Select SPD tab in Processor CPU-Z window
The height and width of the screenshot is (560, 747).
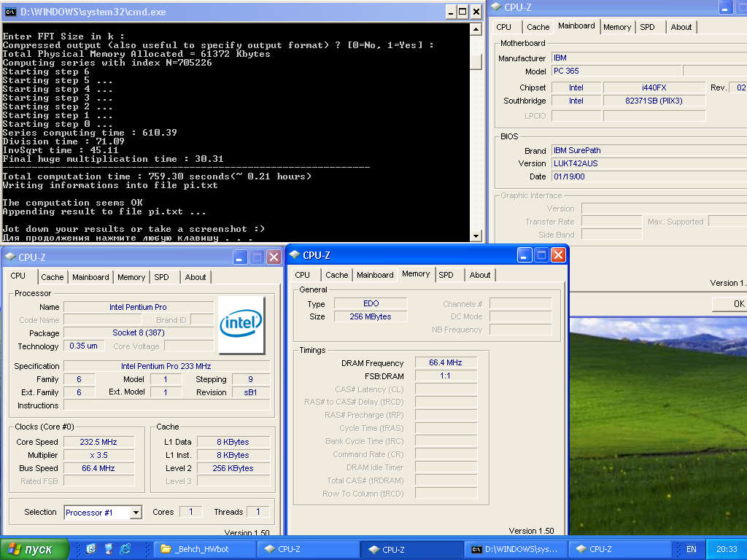coord(161,277)
